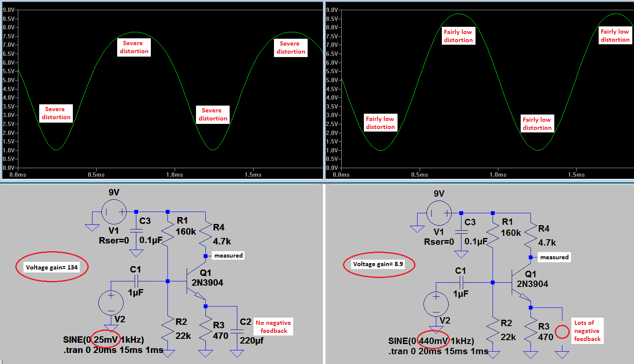Select the .tran directive in left schematic
The image size is (634, 364).
coord(113,350)
